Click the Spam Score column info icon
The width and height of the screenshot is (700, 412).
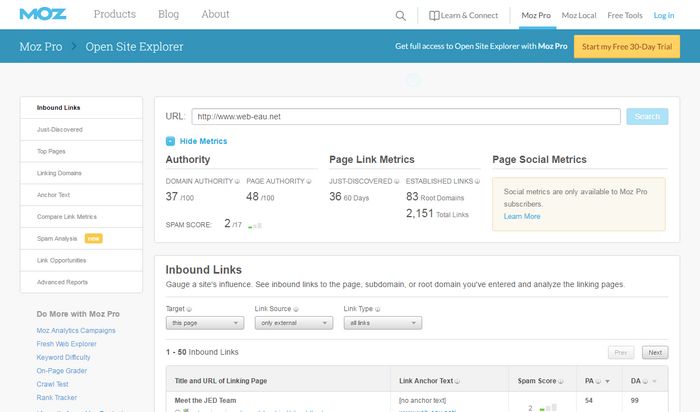click(x=561, y=381)
